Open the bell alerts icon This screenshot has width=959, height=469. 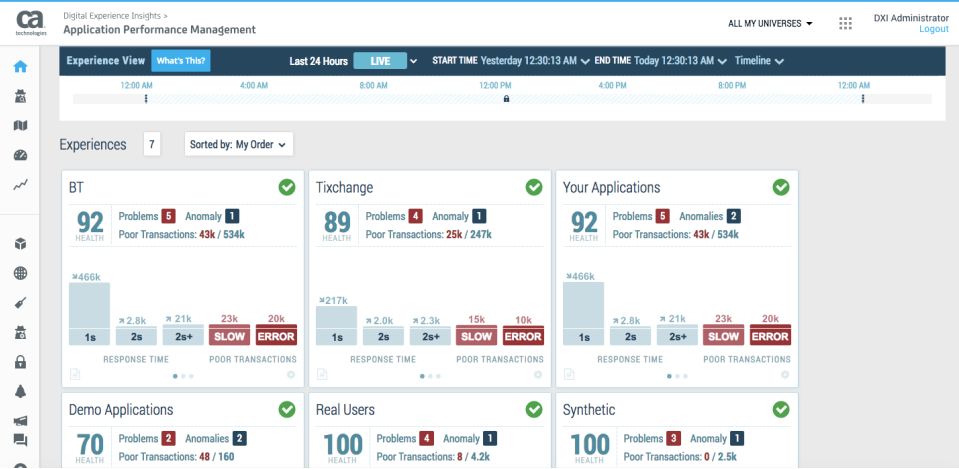pos(20,391)
